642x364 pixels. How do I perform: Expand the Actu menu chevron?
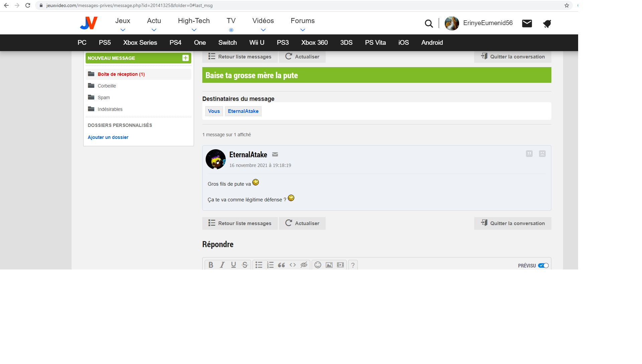click(154, 30)
